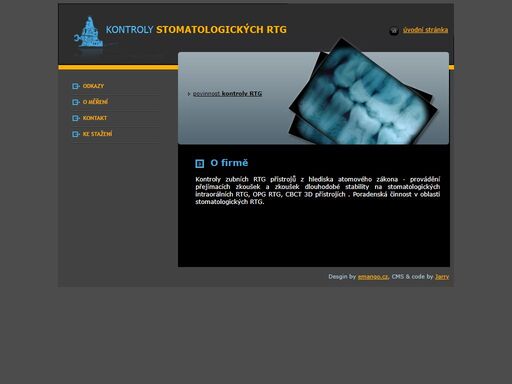Click the icon next to KONTAKT

click(x=76, y=118)
